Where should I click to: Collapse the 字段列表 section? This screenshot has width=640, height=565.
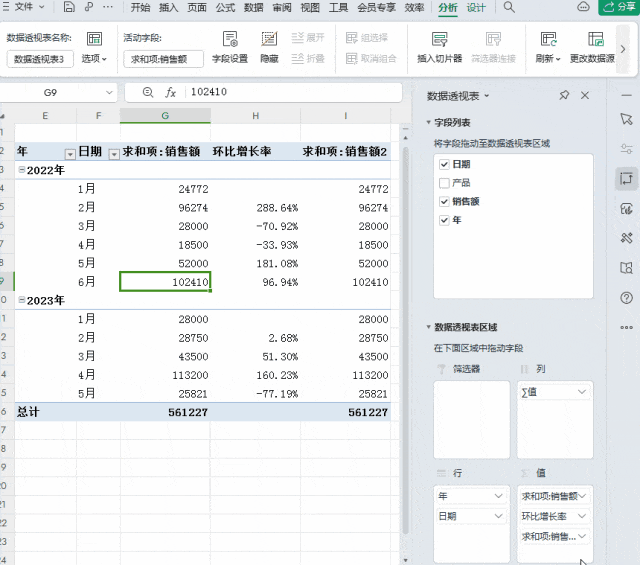pos(429,122)
